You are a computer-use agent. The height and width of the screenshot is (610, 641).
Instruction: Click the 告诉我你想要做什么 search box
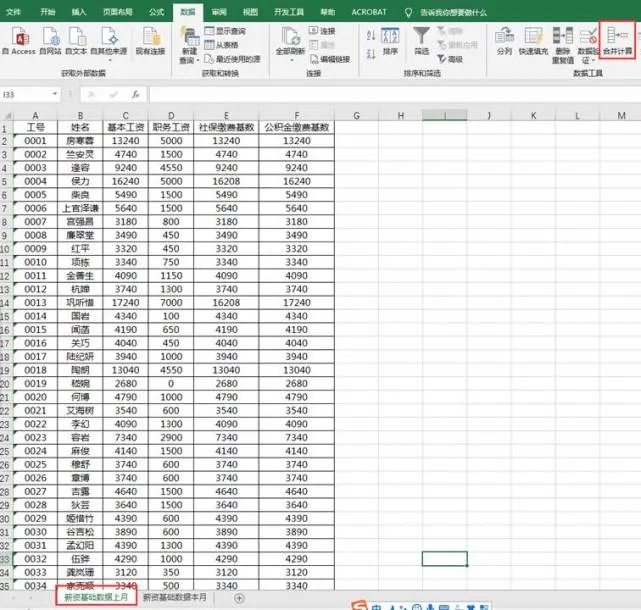[x=453, y=12]
